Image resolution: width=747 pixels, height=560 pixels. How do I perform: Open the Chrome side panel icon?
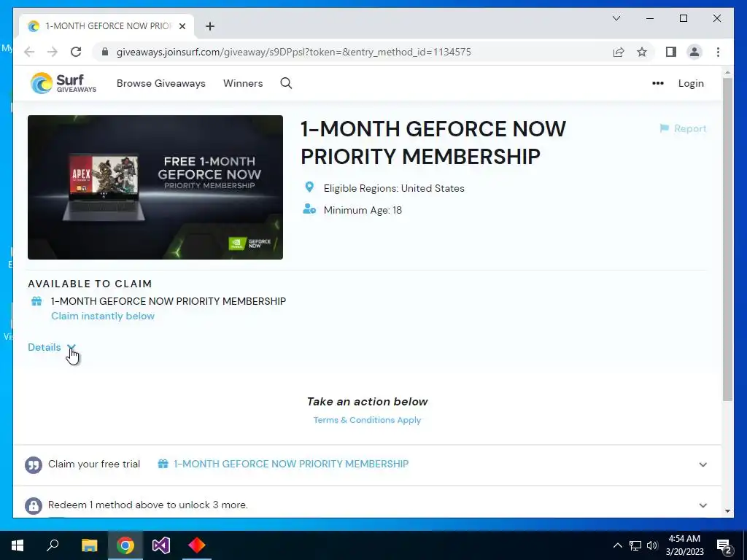click(671, 52)
